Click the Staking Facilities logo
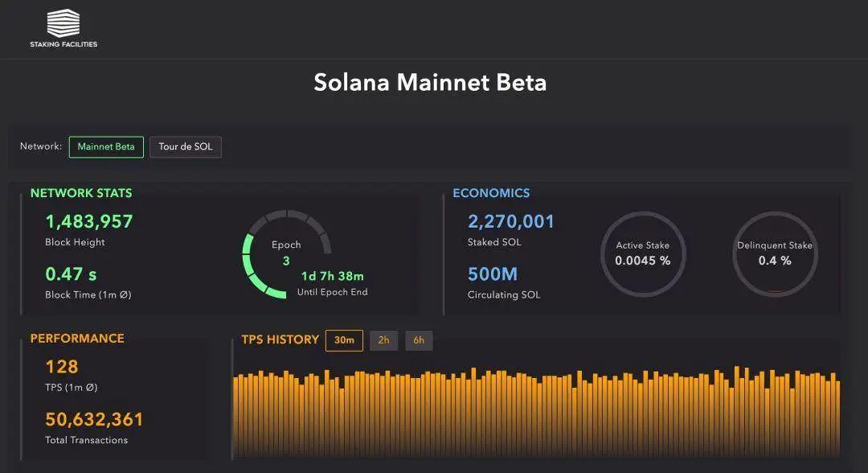The image size is (868, 473). point(63,28)
